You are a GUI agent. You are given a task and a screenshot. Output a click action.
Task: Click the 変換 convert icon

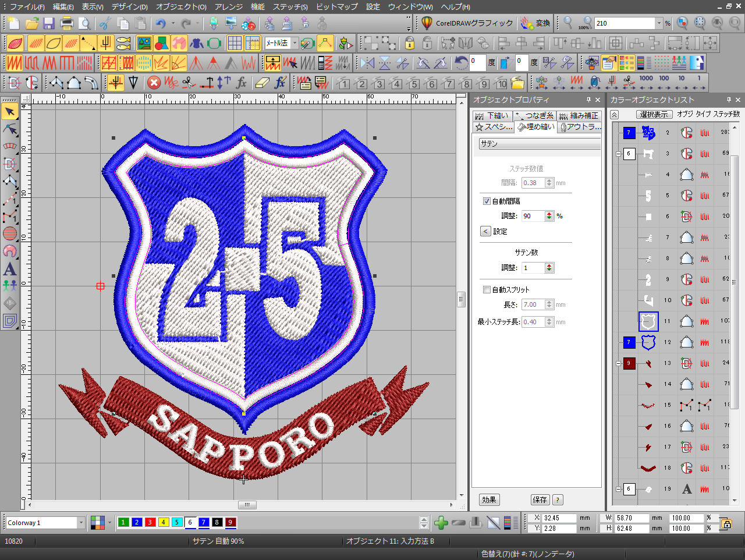click(x=535, y=23)
